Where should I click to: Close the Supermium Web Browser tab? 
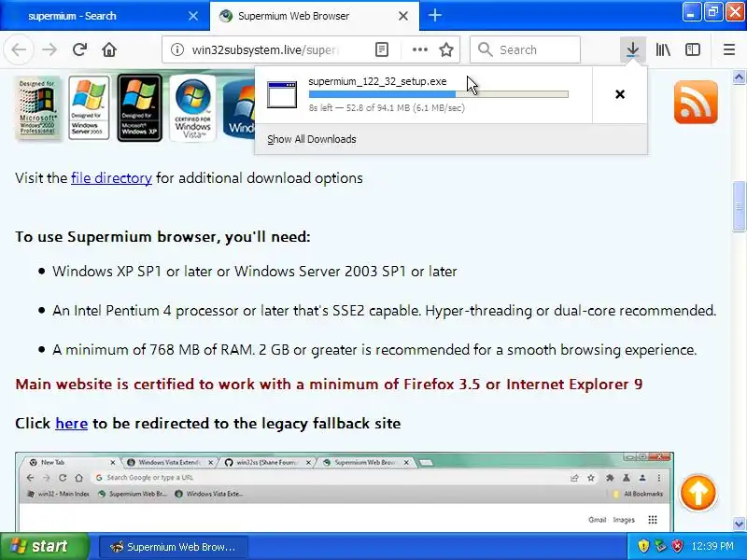pyautogui.click(x=403, y=16)
